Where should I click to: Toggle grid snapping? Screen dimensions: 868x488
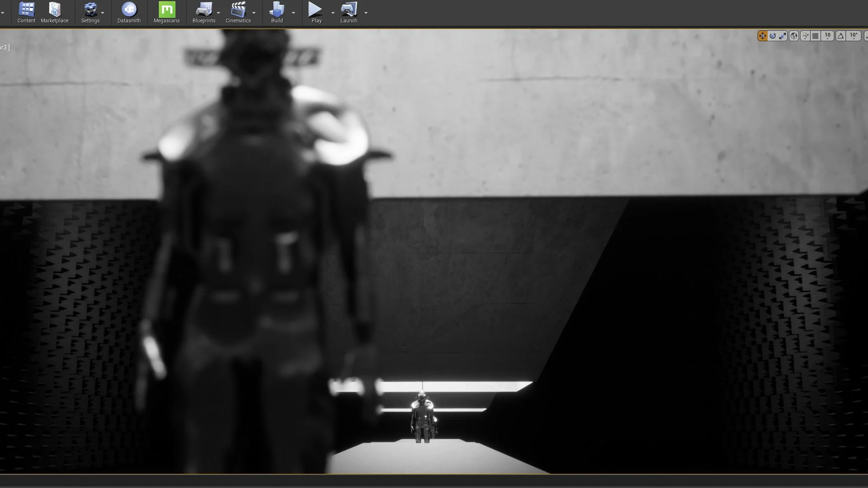click(816, 36)
